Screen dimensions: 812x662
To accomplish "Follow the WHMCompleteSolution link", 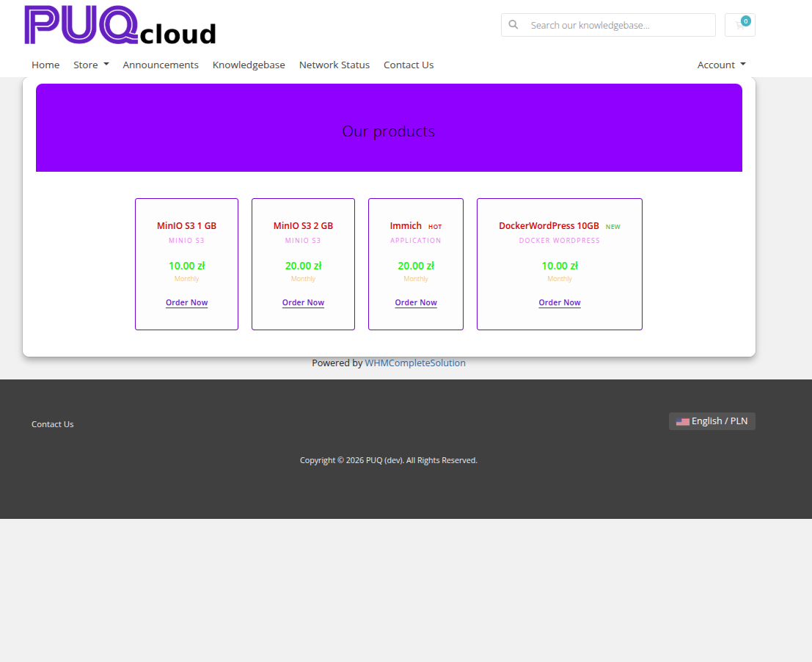I will (x=415, y=363).
